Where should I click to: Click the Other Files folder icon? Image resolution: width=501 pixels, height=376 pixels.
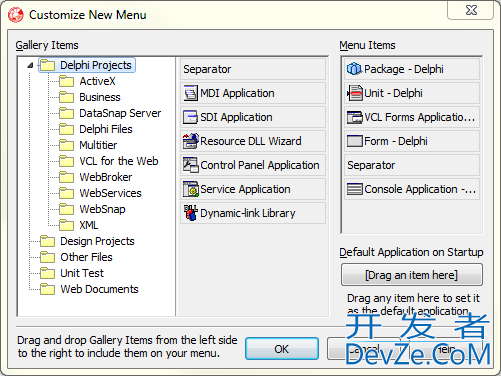(x=47, y=257)
